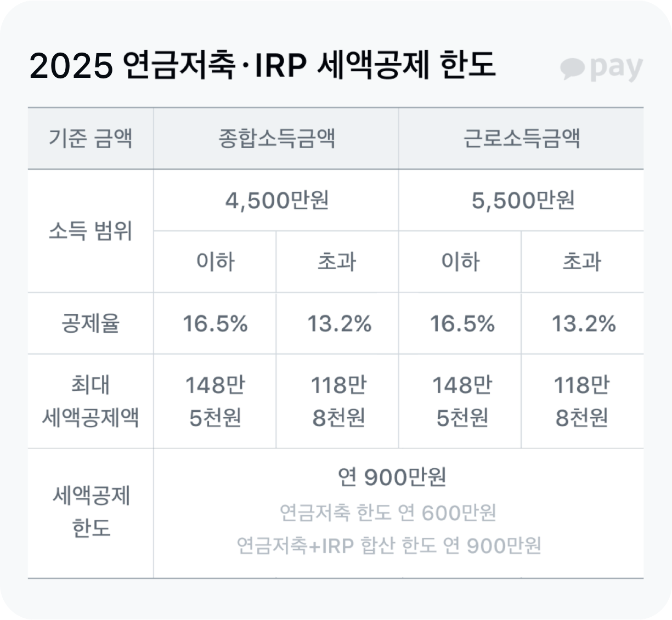Screen dimensions: 672x620
Task: Select 13.2% rate under 근로소득금액
Action: pyautogui.click(x=583, y=324)
